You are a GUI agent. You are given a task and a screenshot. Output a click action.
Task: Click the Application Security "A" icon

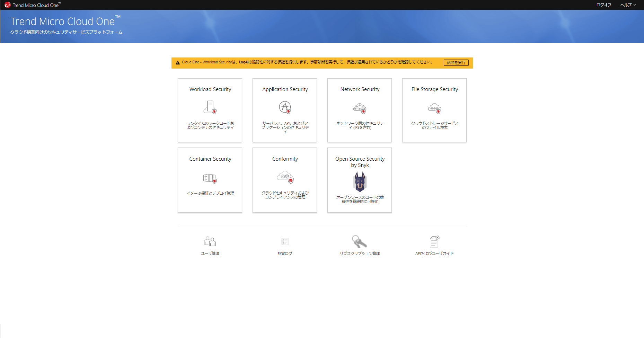[x=285, y=107]
